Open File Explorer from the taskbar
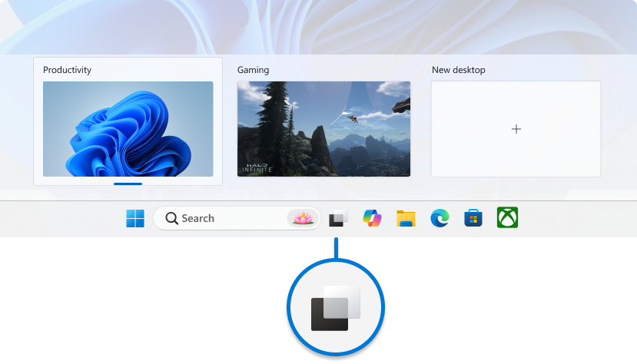Image resolution: width=637 pixels, height=364 pixels. point(406,219)
